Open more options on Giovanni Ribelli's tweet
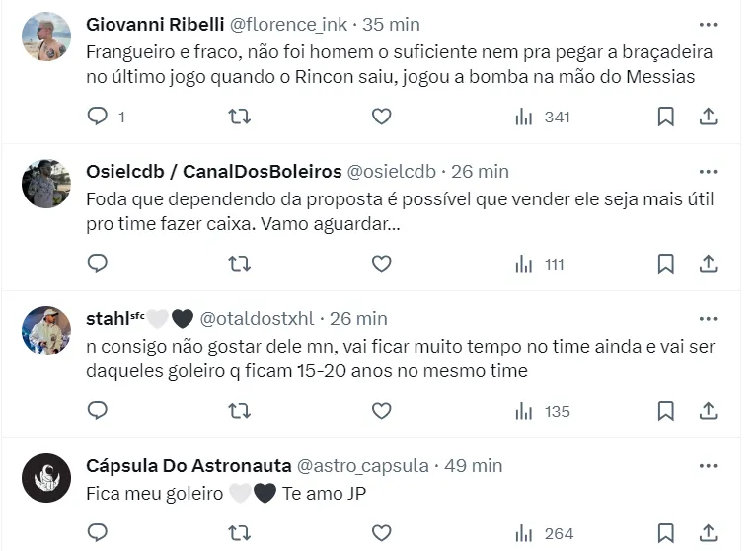This screenshot has height=551, width=756. pos(708,24)
